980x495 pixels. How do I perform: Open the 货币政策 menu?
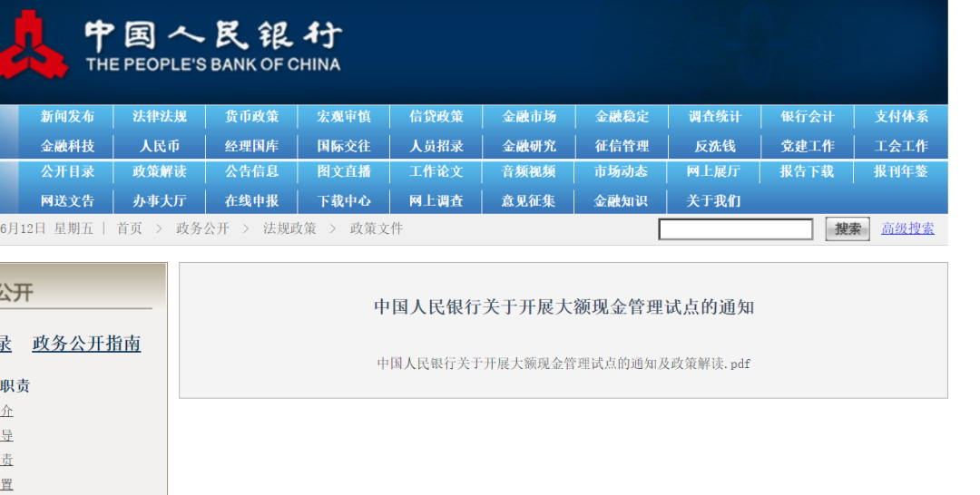click(x=252, y=117)
